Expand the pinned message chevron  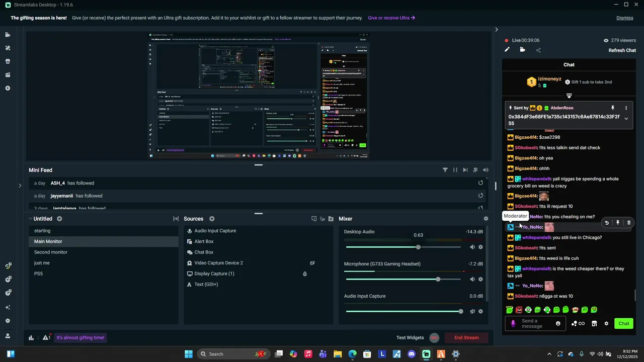point(626,119)
